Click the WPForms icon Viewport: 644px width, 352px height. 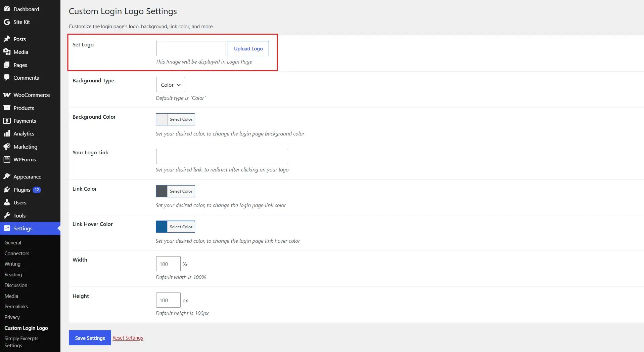click(x=7, y=159)
